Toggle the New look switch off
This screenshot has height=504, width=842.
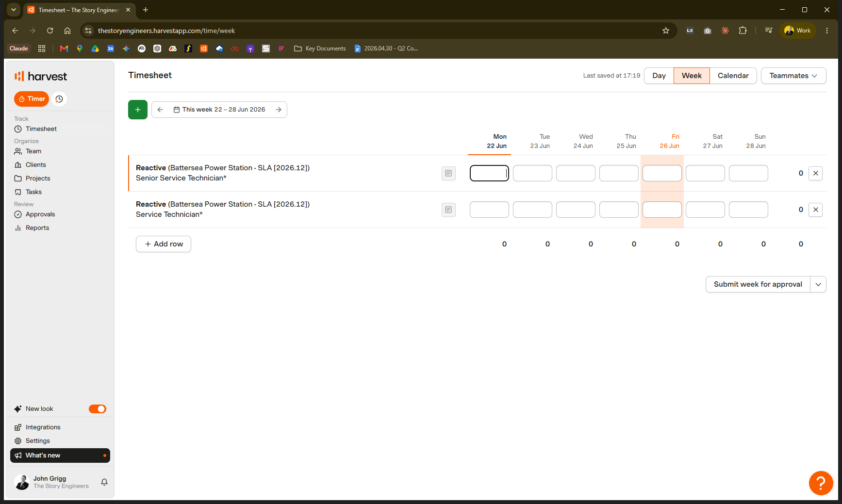[x=98, y=409]
